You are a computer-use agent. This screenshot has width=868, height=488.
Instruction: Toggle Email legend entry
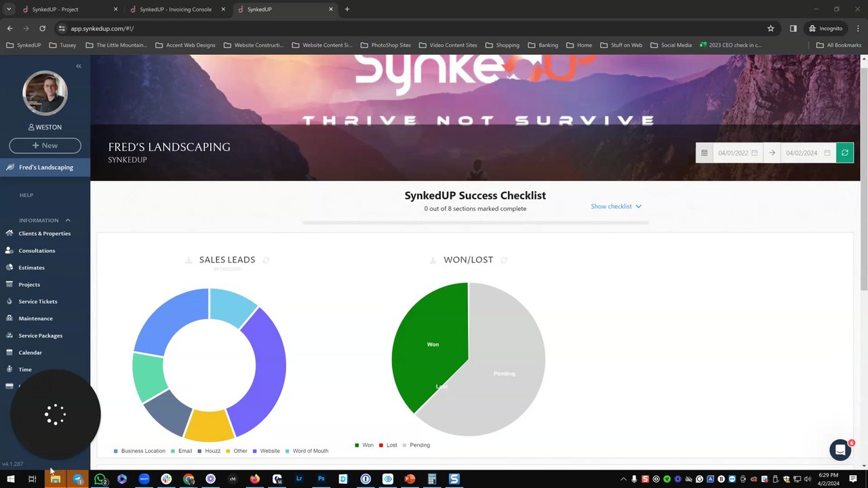pos(181,451)
